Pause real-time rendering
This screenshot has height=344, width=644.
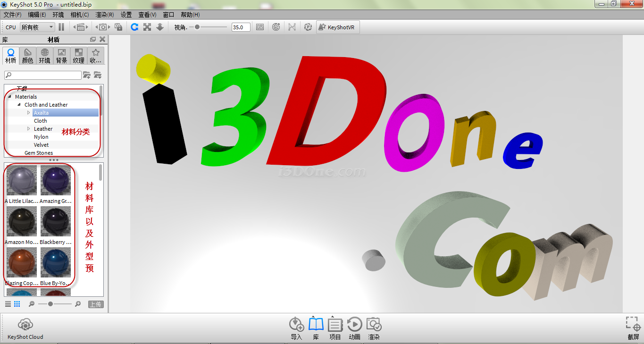[x=61, y=27]
